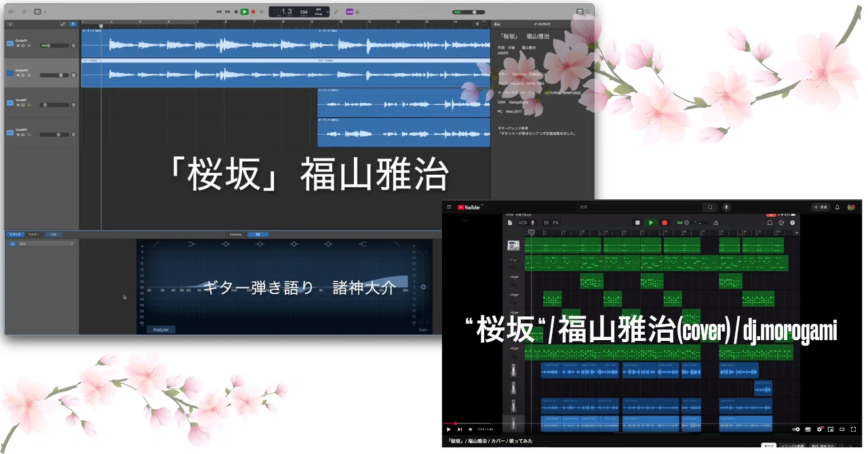Select the low shelf EQ band icon
This screenshot has height=454, width=868.
[x=192, y=244]
